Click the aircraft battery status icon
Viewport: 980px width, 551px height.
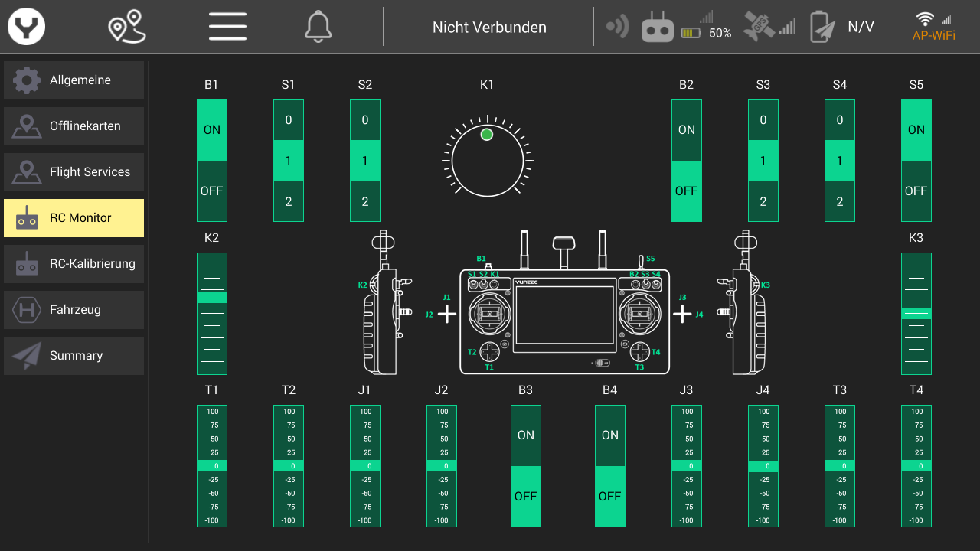[x=819, y=27]
